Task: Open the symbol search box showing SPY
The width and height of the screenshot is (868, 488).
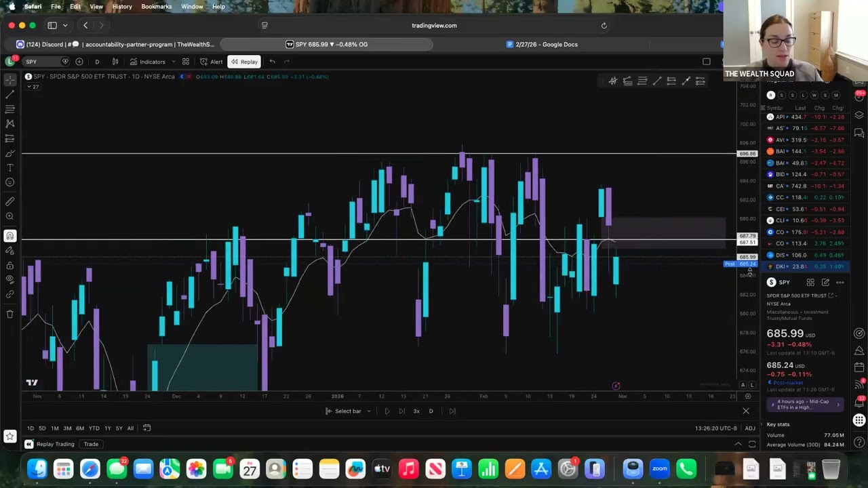Action: point(45,62)
